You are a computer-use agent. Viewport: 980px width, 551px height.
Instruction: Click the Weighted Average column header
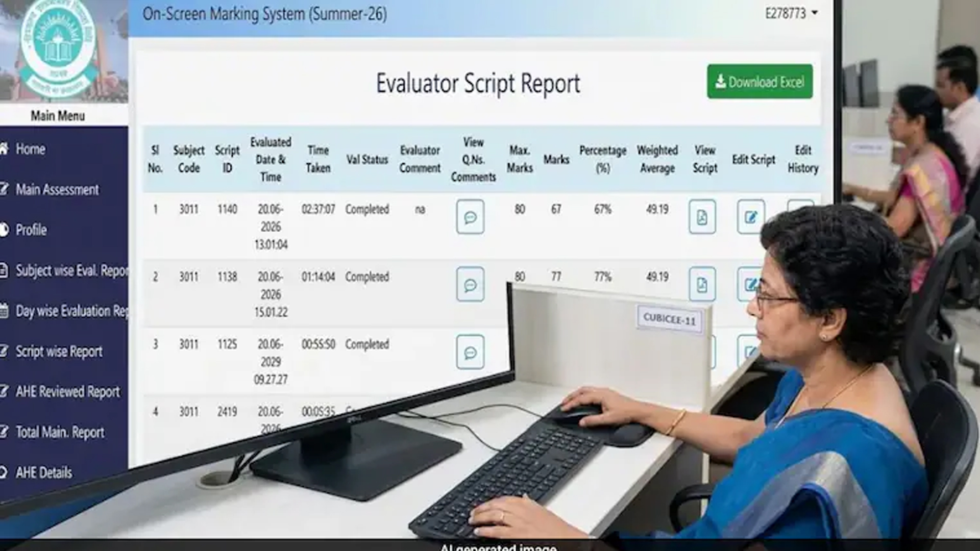657,159
